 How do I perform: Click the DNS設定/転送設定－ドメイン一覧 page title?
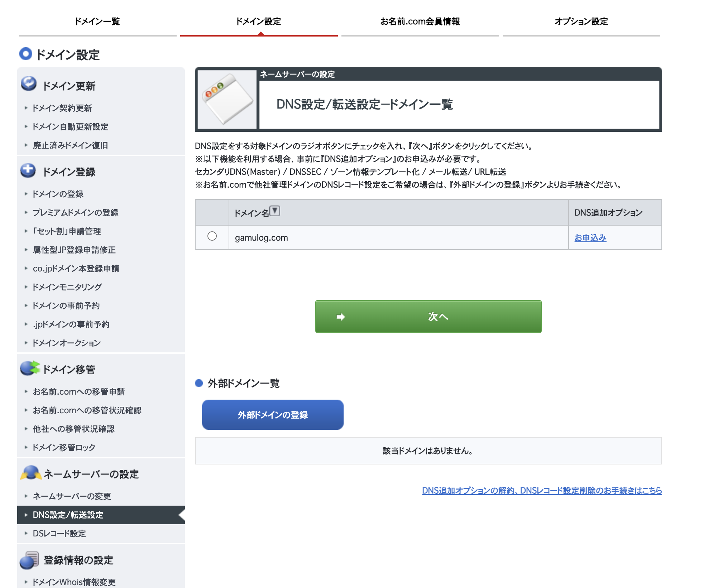tap(364, 104)
